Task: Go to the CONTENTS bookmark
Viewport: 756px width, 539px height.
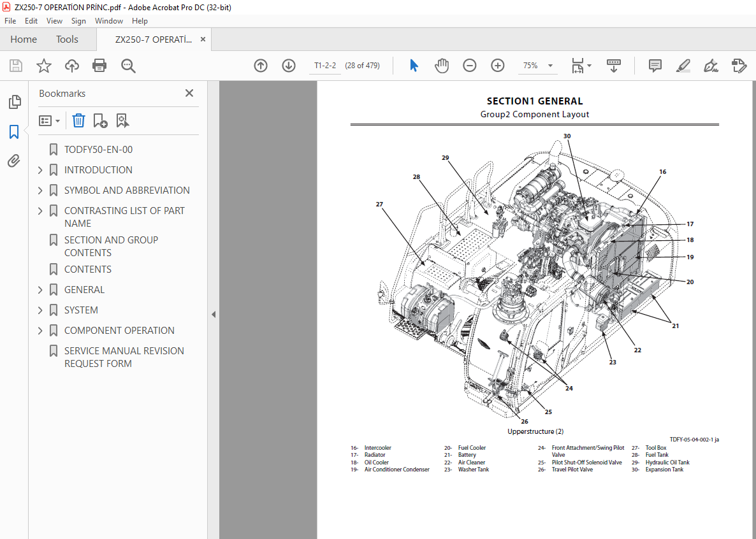Action: (x=88, y=269)
